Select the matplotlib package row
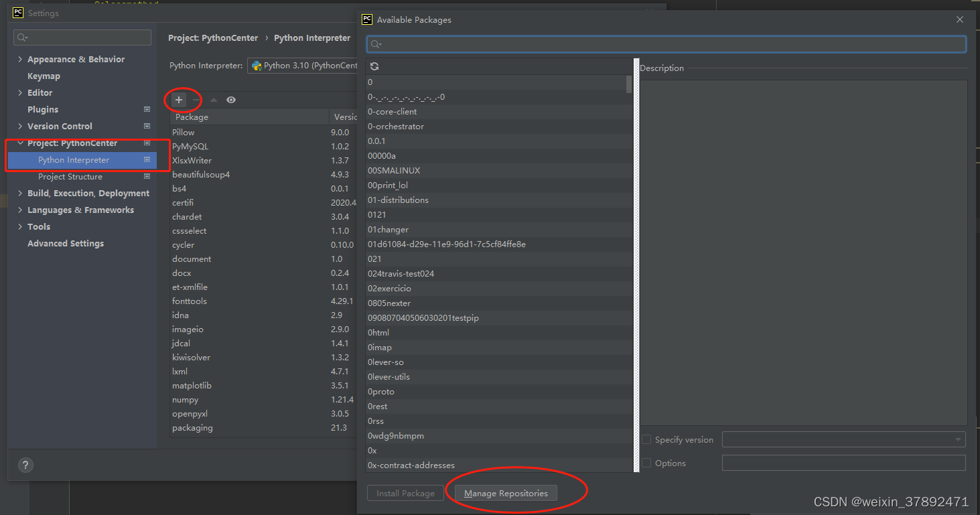Screen dimensions: 980x515 click(x=264, y=386)
